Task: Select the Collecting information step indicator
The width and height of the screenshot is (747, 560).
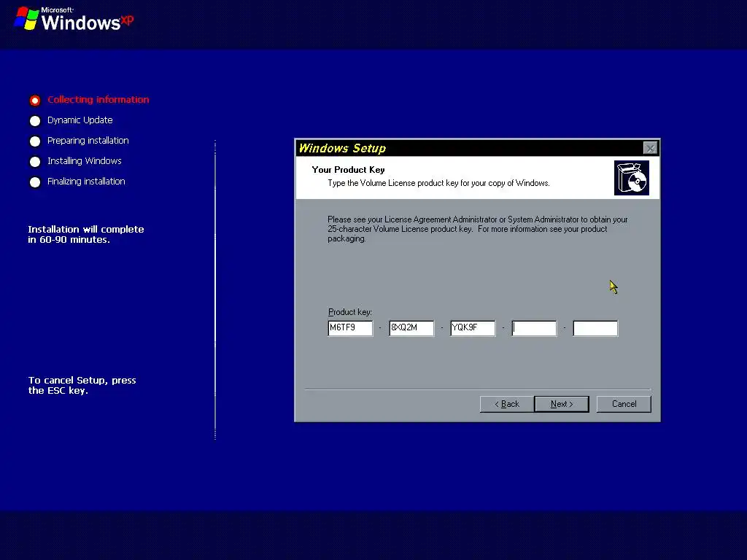Action: [x=35, y=101]
